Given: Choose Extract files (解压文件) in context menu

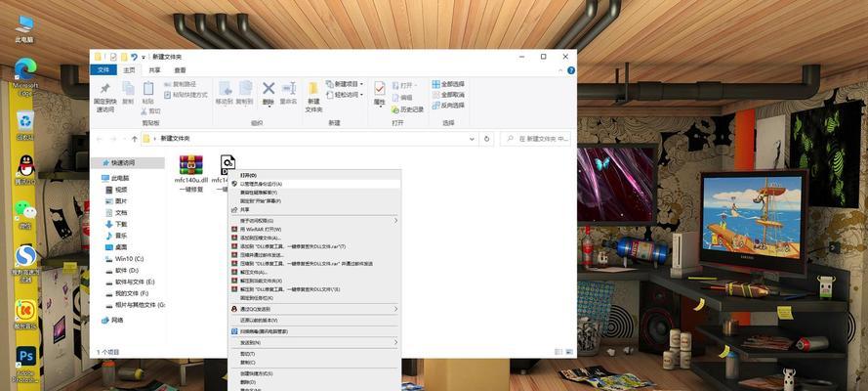Looking at the screenshot, I should 313,272.
